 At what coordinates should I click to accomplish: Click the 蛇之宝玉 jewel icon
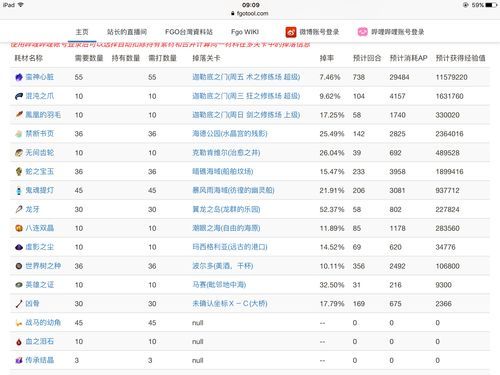[19, 172]
